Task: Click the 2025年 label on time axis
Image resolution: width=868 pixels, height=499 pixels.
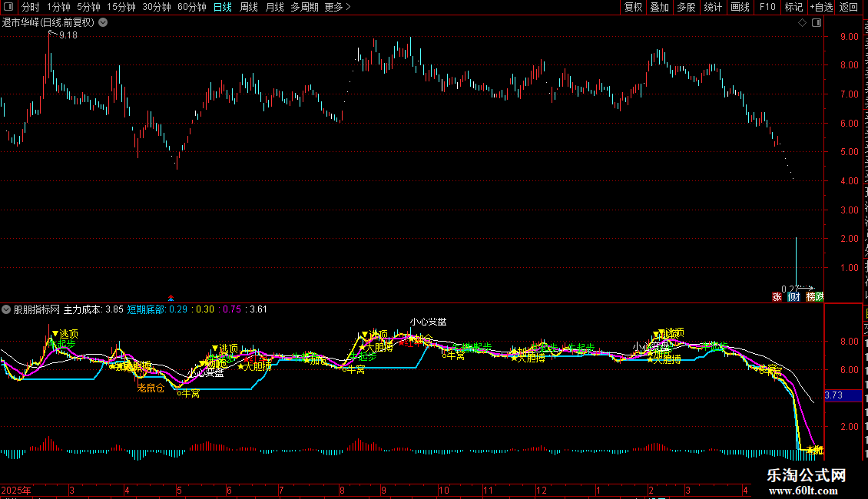Action: [16, 491]
